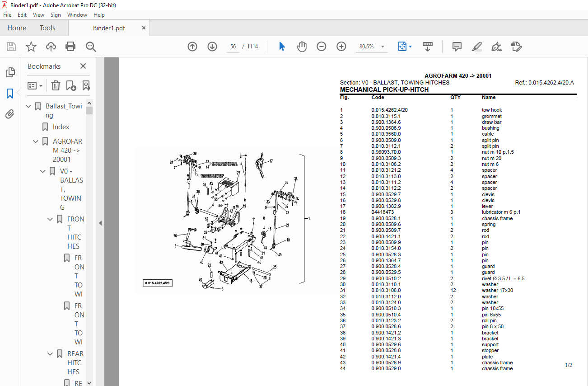Viewport: 588px width, 386px height.
Task: Print the document with the printer icon
Action: tap(70, 47)
